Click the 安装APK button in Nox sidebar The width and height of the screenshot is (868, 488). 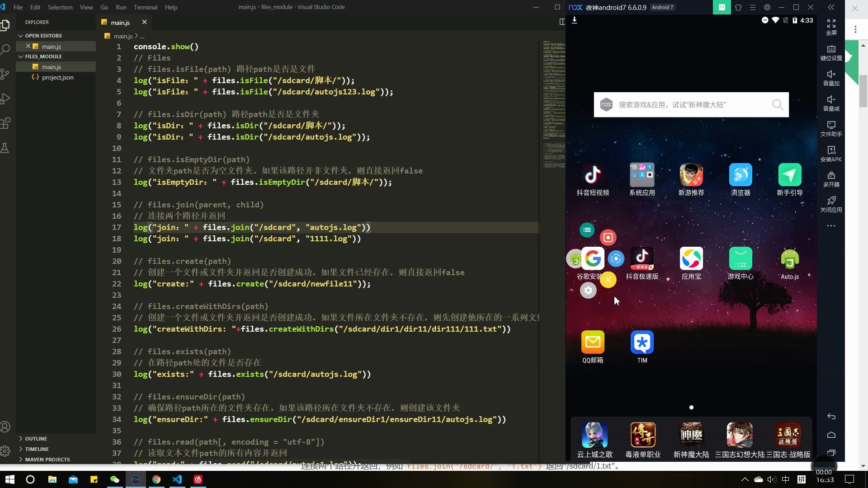(x=831, y=154)
